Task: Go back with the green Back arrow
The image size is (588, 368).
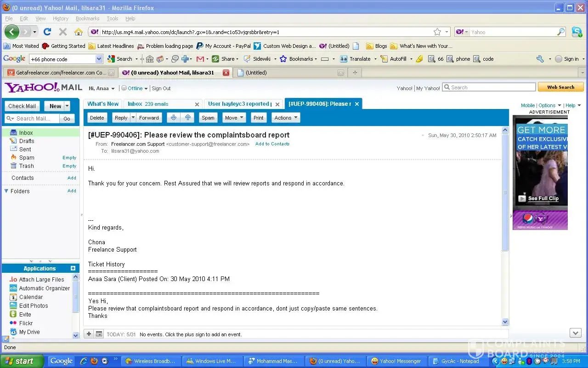Action: point(12,32)
